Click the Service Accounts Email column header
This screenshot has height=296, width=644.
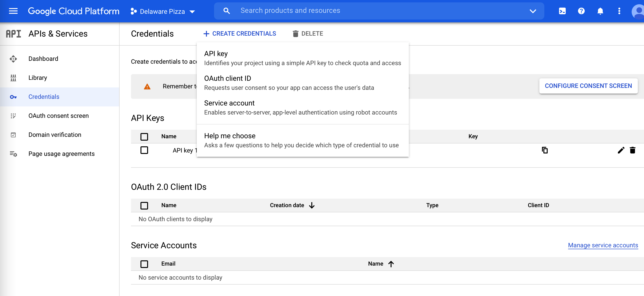(x=168, y=264)
